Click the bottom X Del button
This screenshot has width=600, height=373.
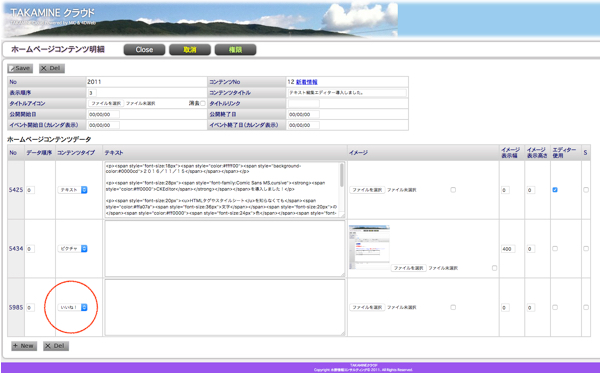tap(56, 346)
